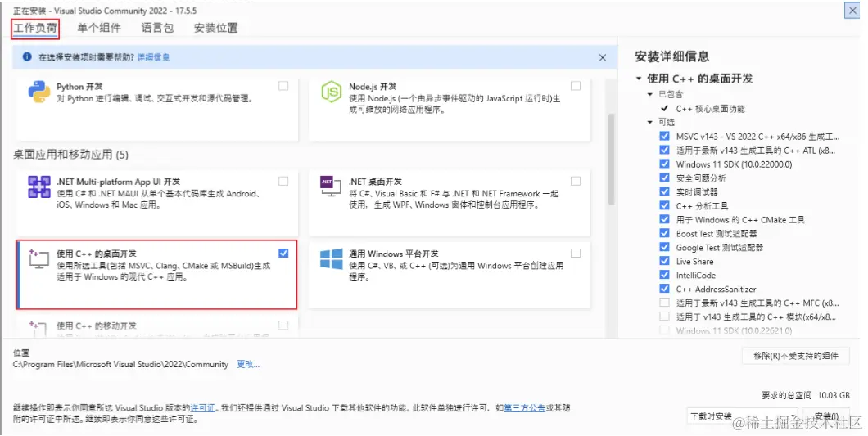Collapse 使用 C++ 的桌面开发 details node
This screenshot has height=436, width=868.
(x=639, y=79)
